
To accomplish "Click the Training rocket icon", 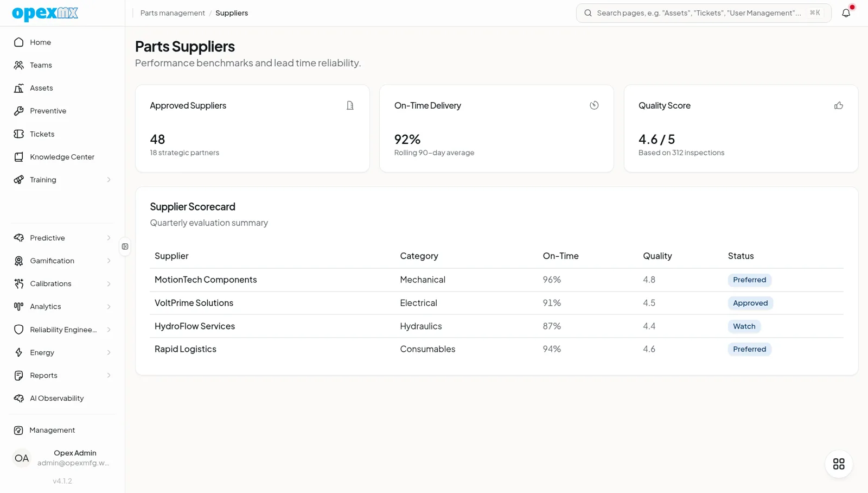I will pos(19,180).
